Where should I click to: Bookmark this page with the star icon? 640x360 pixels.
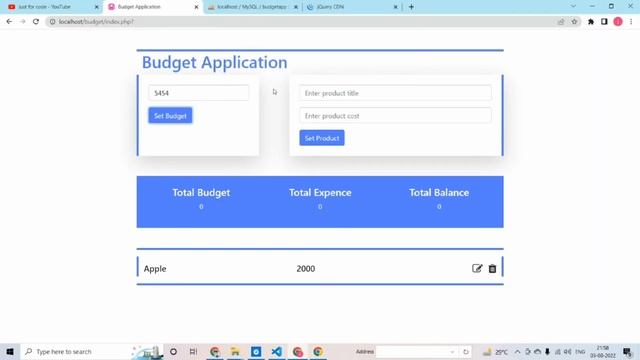pos(574,22)
